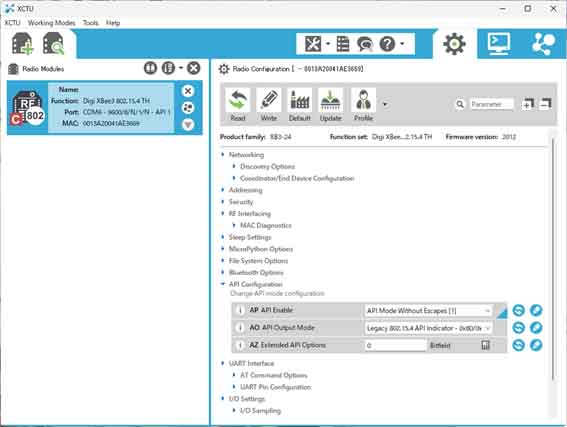Open the XCTU tools wrench dropdown
The height and width of the screenshot is (427, 567).
tap(317, 44)
